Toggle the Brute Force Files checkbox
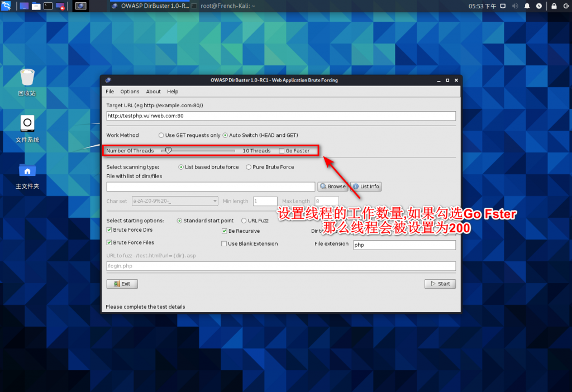572x392 pixels. (109, 242)
